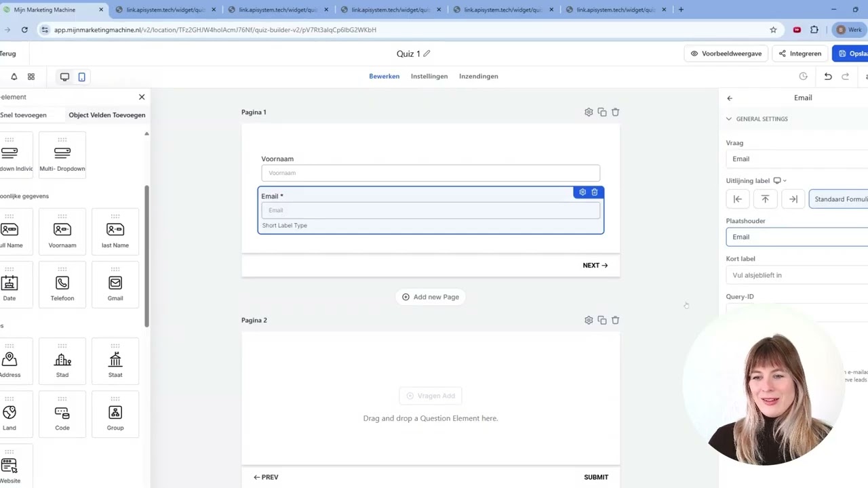Duplicate Pagina 2
The image size is (868, 488).
click(602, 320)
